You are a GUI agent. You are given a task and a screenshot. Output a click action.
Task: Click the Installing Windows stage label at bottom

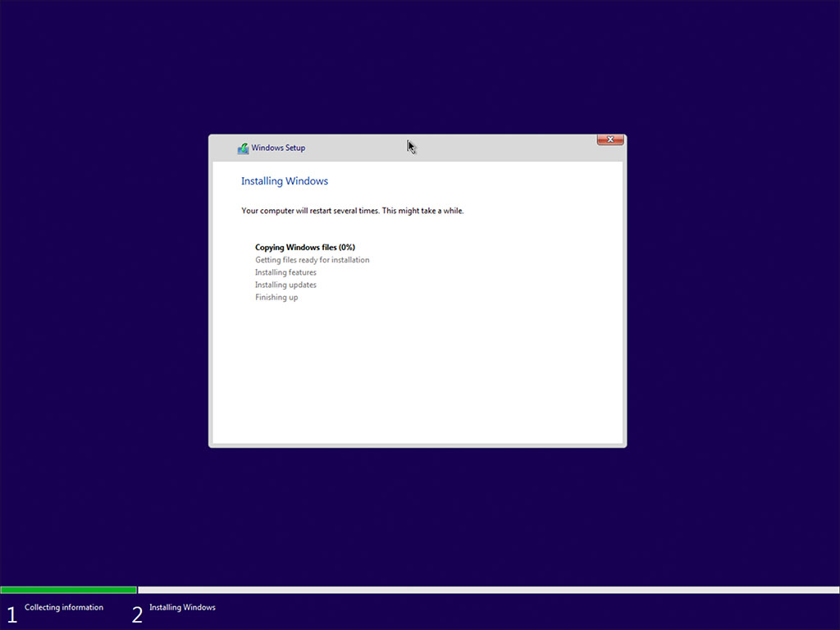tap(182, 607)
